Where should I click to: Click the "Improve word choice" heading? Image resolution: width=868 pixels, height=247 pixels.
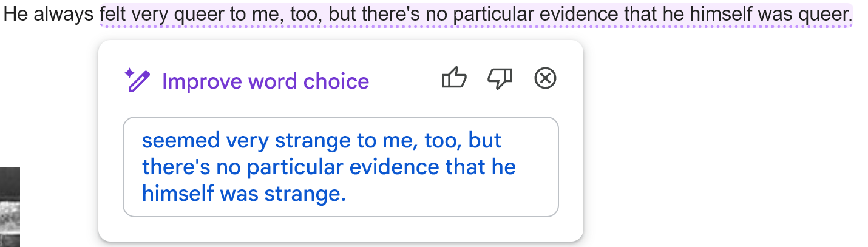click(265, 81)
